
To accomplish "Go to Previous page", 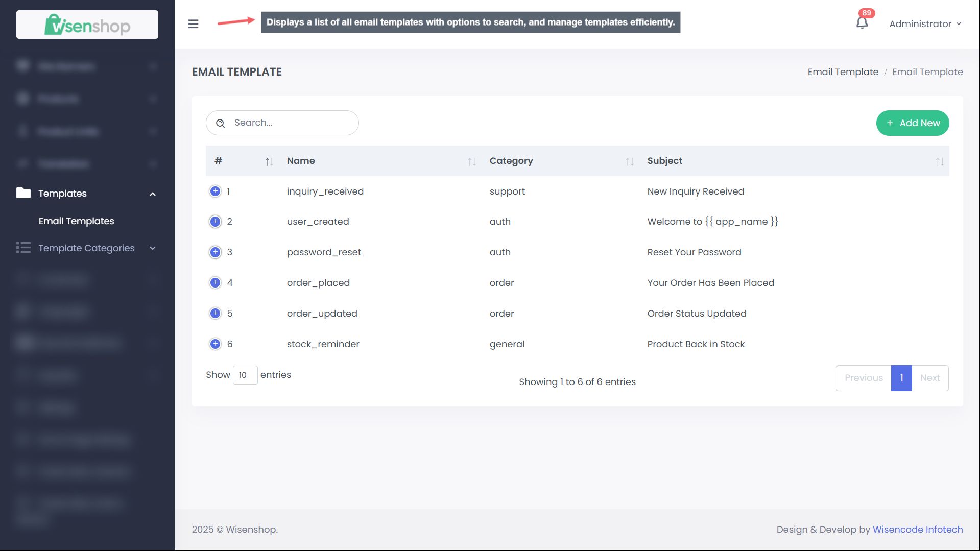I will 864,378.
